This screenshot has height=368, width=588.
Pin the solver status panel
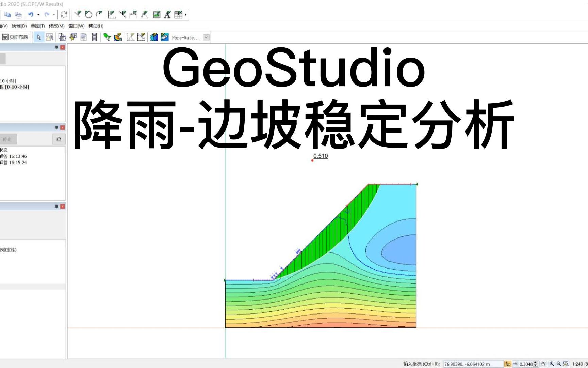point(57,127)
